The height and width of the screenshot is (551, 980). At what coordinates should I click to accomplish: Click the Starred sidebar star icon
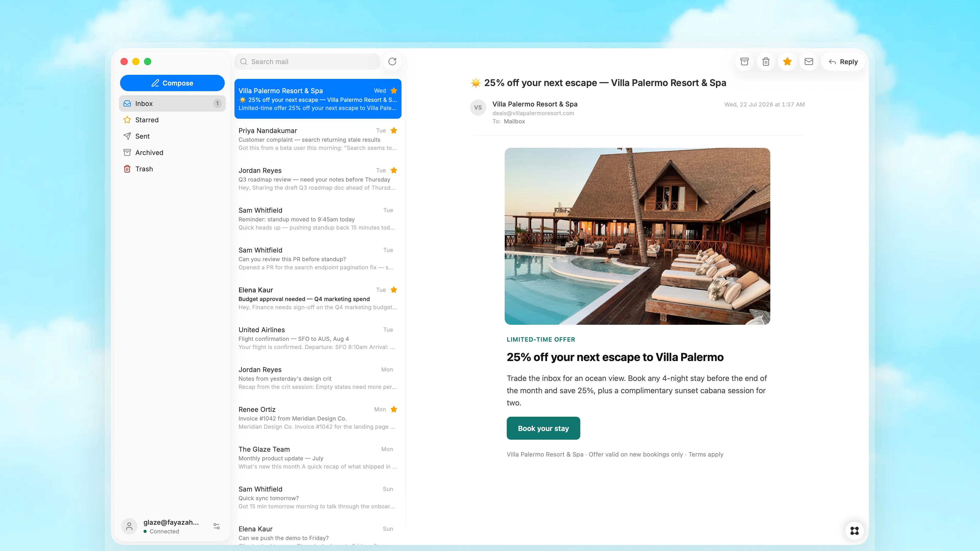point(127,120)
